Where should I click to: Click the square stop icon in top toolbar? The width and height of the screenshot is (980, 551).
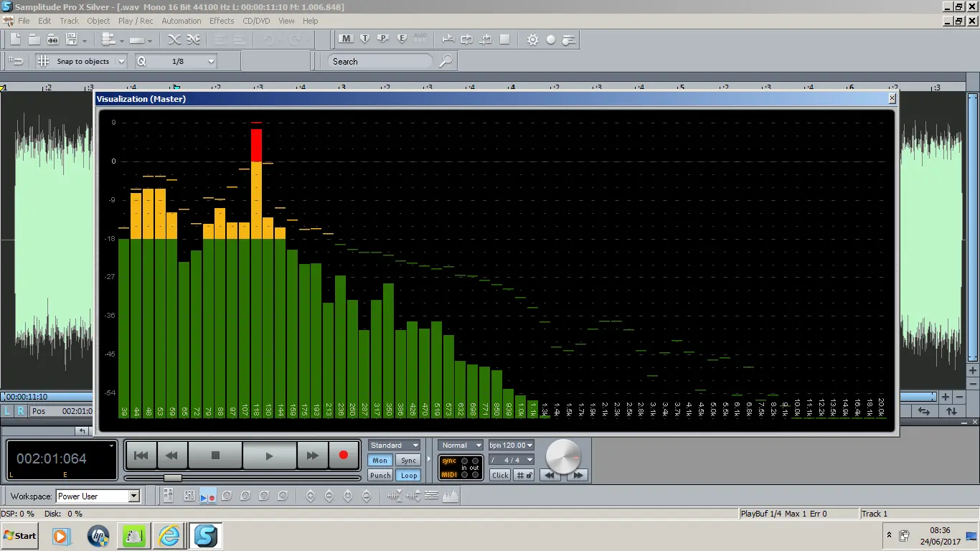click(x=504, y=39)
